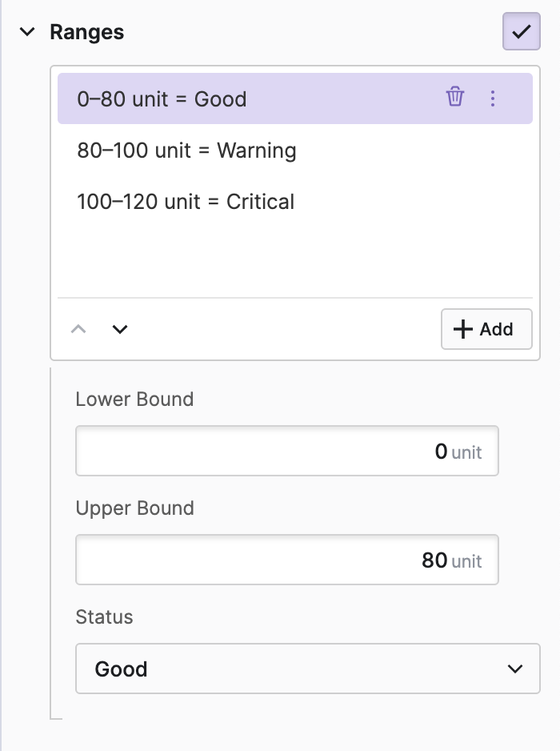Viewport: 560px width, 751px height.
Task: Click the Ranges section title
Action: tap(86, 32)
